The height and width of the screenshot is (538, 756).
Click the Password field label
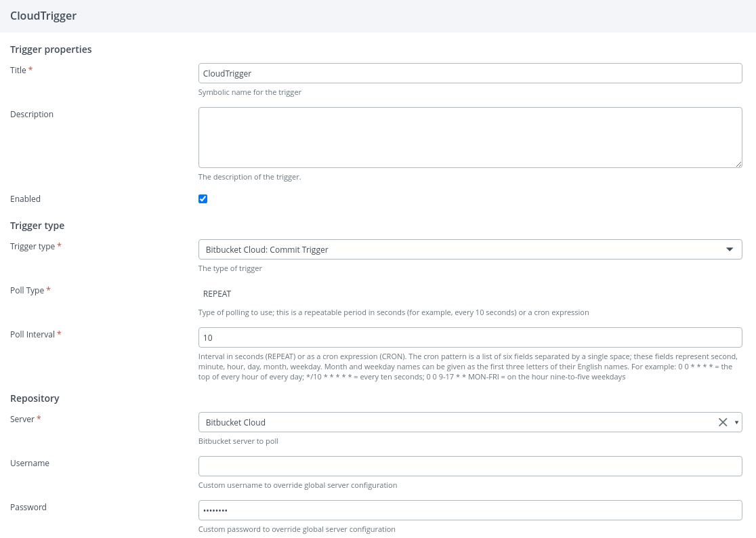click(x=28, y=508)
